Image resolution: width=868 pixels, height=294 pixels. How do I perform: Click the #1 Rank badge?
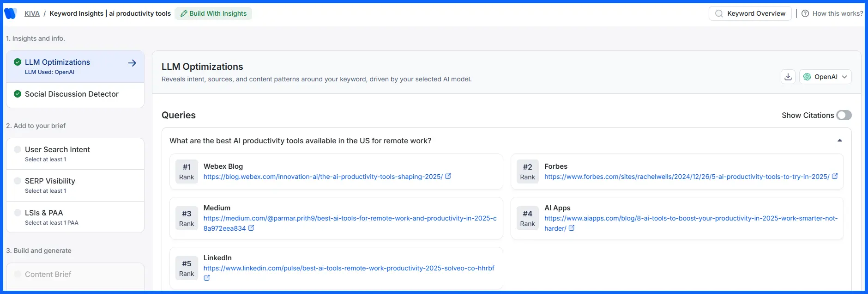click(187, 171)
